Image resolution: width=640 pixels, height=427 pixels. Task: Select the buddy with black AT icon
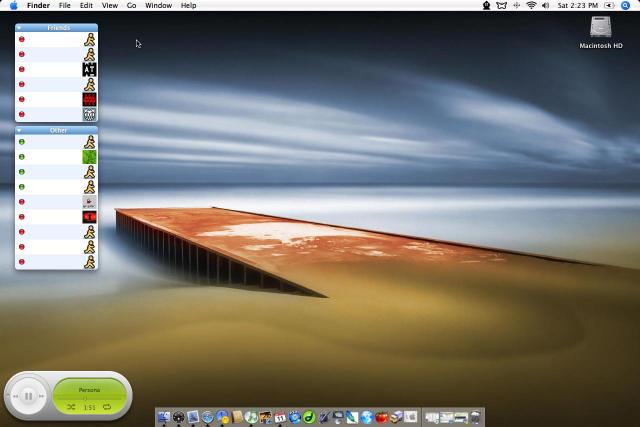click(56, 69)
